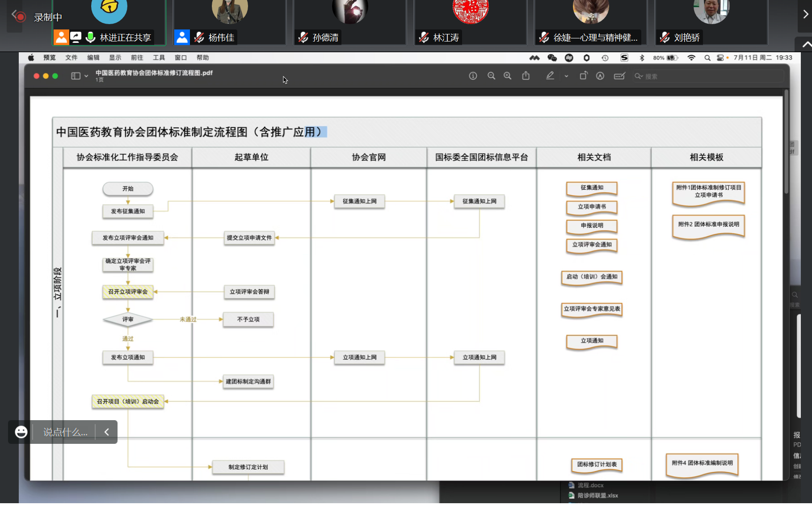Viewport: 812px width, 505px height.
Task: Click the muted mic icon of 刘艳骄
Action: coord(665,37)
